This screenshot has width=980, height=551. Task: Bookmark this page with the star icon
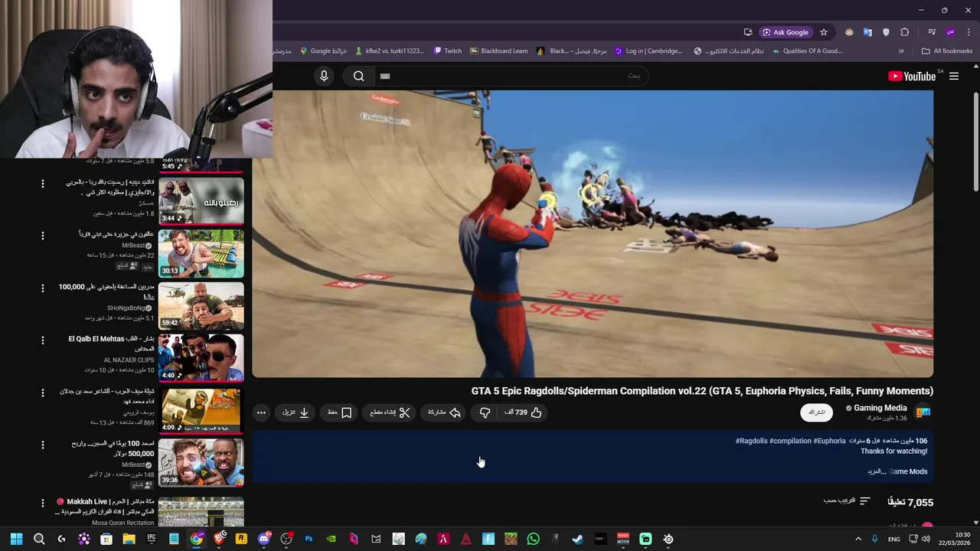pyautogui.click(x=824, y=32)
